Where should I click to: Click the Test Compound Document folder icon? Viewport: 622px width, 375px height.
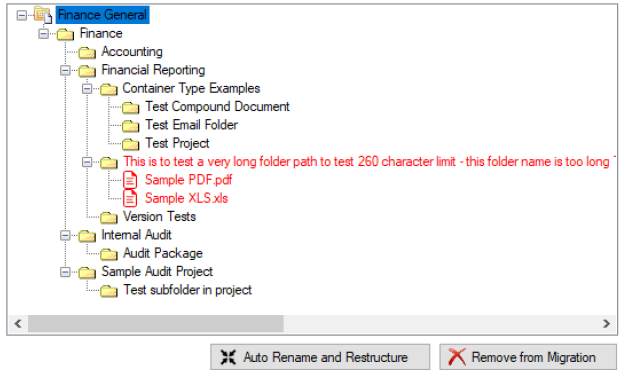point(131,108)
